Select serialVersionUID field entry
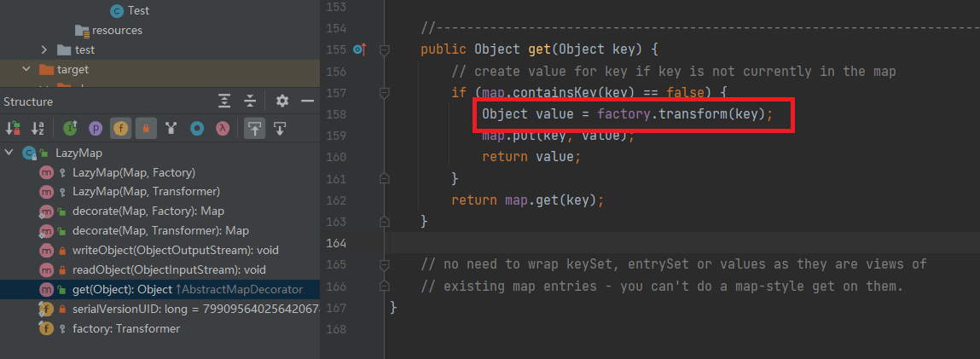This screenshot has width=980, height=359. 196,309
